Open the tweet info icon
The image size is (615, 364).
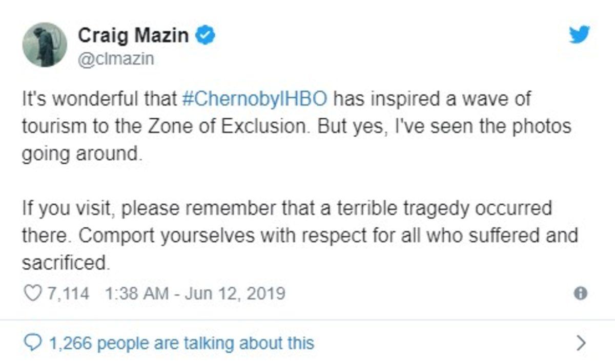pyautogui.click(x=581, y=293)
